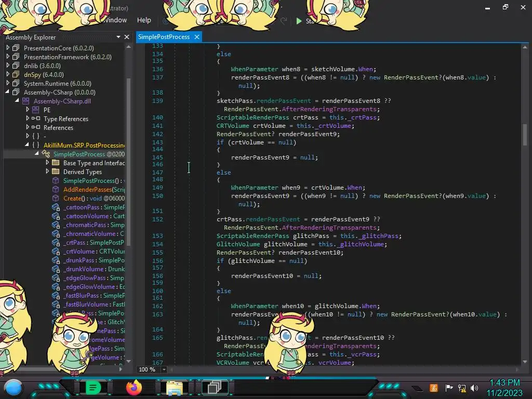Click the System.Runtime assembly icon
Image resolution: width=532 pixels, height=399 pixels.
pos(16,83)
